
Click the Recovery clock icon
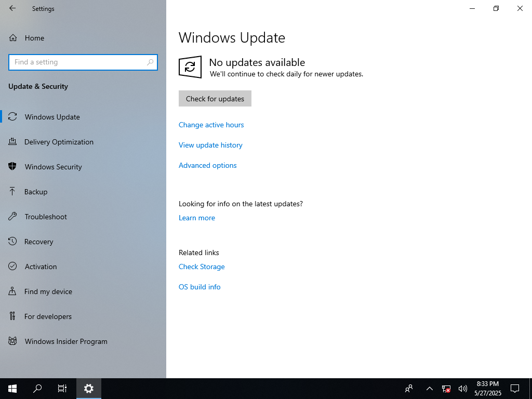12,242
